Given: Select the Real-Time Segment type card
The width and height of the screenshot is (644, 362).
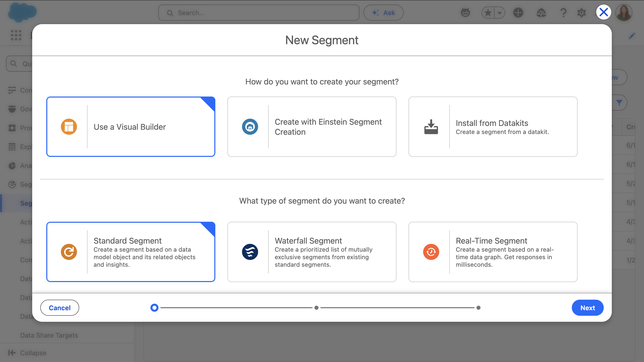Looking at the screenshot, I should [493, 252].
